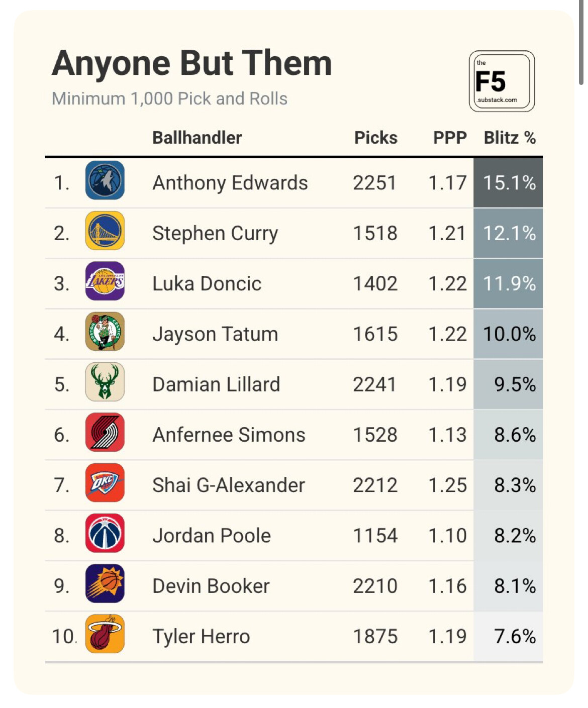Viewport: 588px width, 708px height.
Task: Click the PPP column header
Action: coord(450,138)
